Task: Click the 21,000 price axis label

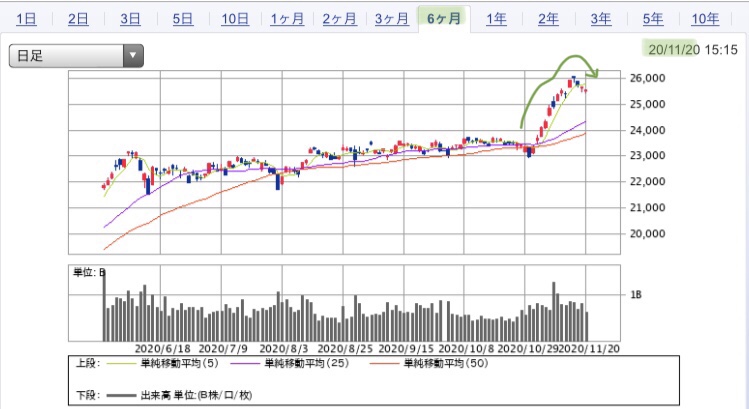Action: click(x=647, y=208)
